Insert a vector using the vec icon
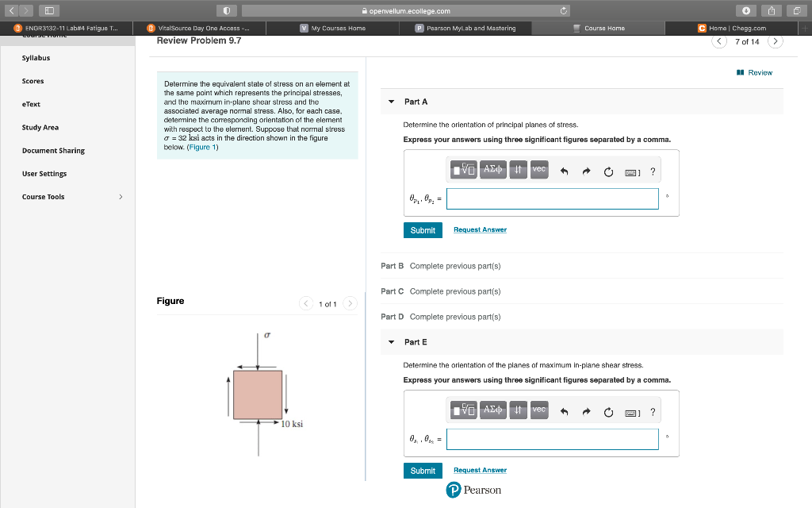The image size is (812, 508). click(x=539, y=170)
